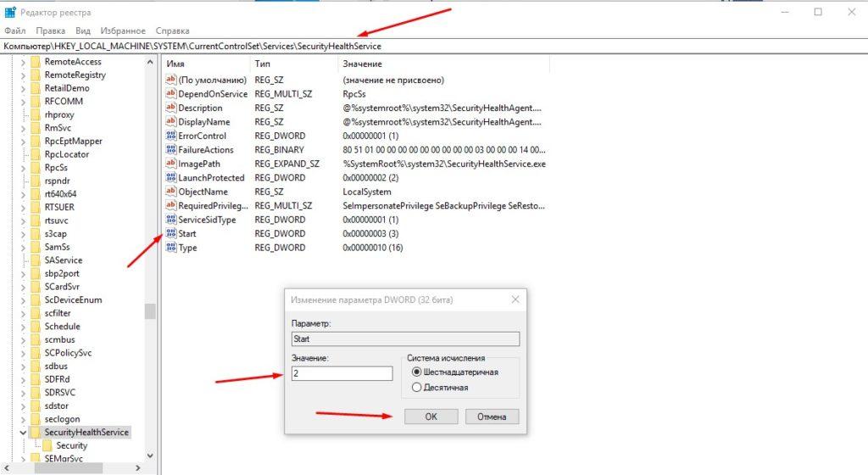Click the tree horizontal scrollbar thumb
Image resolution: width=868 pixels, height=475 pixels.
[69, 468]
